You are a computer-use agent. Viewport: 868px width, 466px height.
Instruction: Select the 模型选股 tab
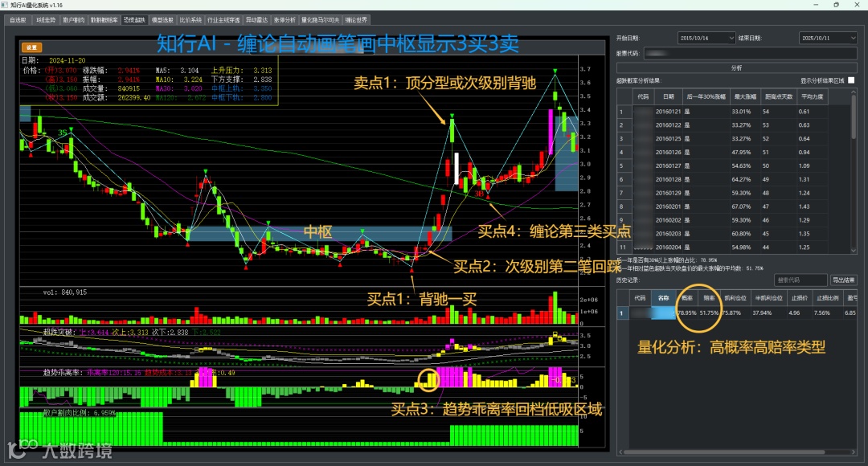click(x=162, y=20)
